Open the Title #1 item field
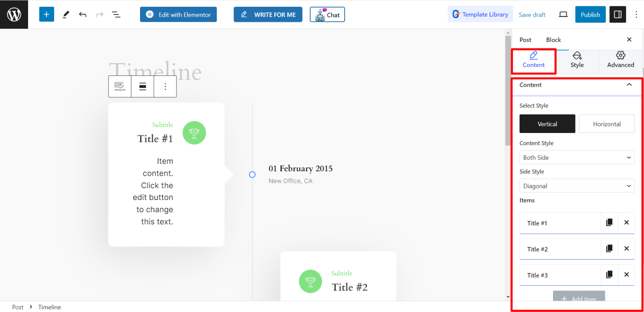644x312 pixels. tap(560, 223)
